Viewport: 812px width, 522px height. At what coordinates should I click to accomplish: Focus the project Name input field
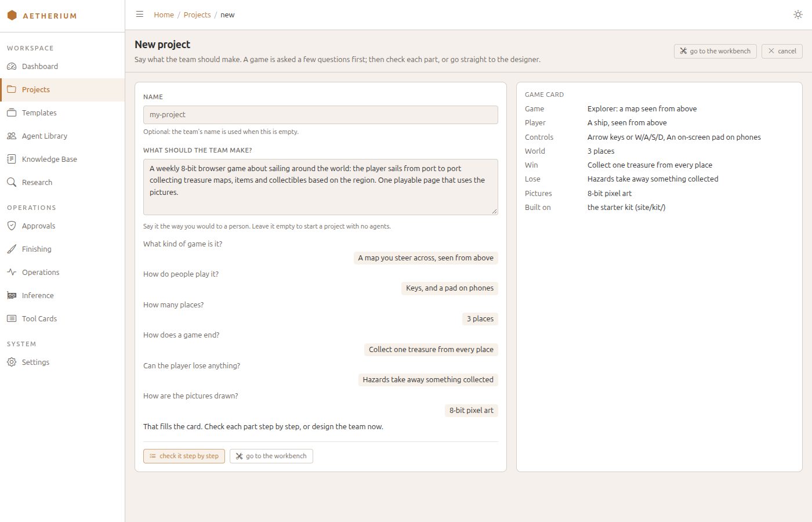tap(321, 115)
